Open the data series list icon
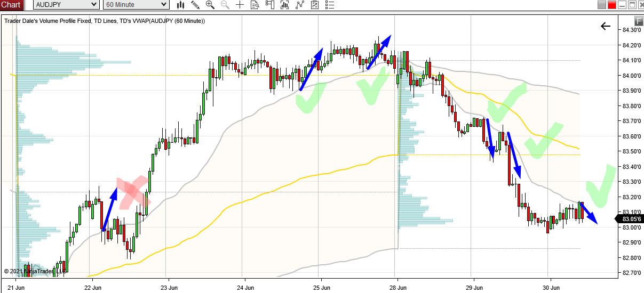The height and width of the screenshot is (293, 644). (x=330, y=5)
